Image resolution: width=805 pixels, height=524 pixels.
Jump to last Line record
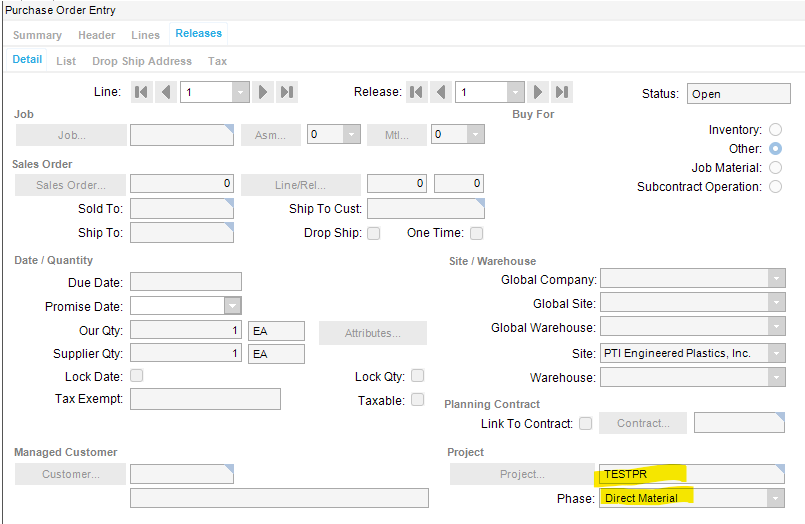click(287, 92)
